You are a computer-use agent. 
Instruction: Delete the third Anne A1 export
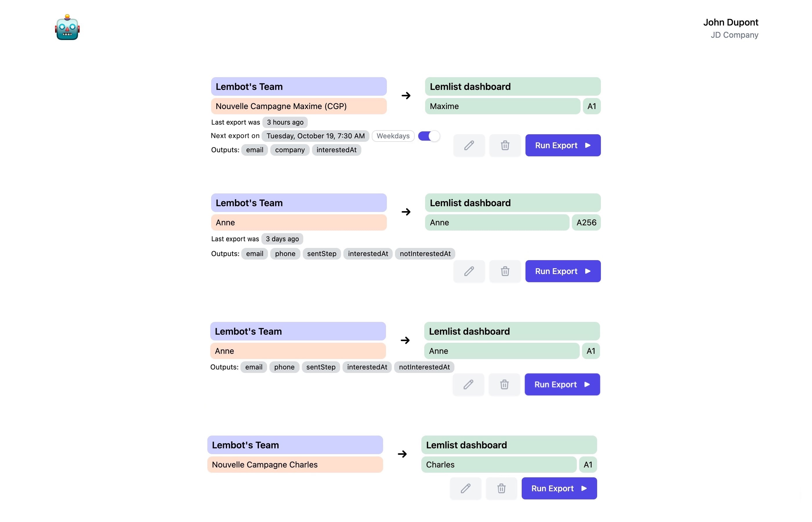click(504, 384)
